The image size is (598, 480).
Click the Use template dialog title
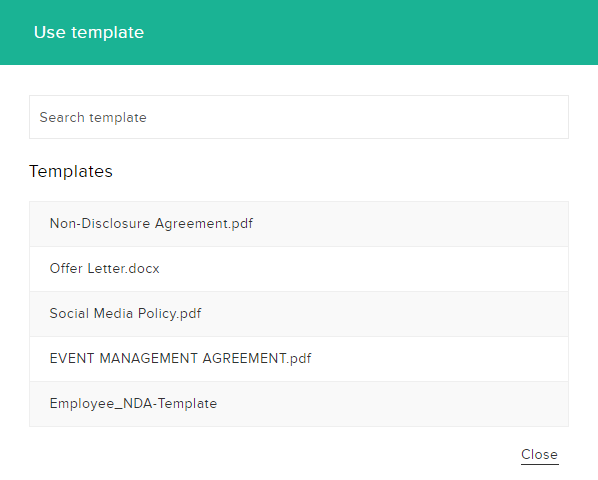point(89,32)
